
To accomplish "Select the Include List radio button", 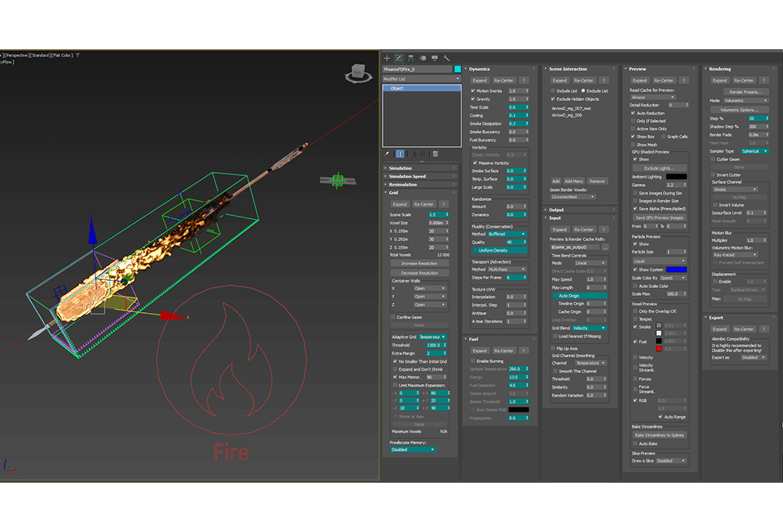I will (553, 91).
